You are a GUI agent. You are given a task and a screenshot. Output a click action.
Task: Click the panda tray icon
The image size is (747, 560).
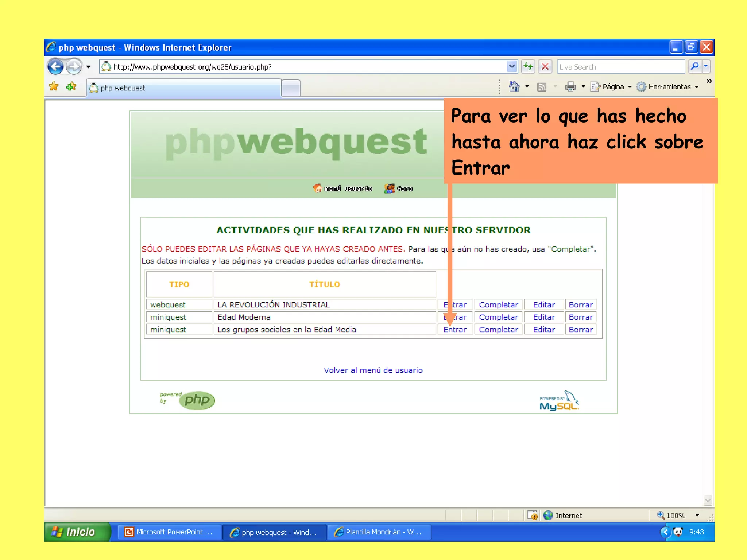click(678, 532)
